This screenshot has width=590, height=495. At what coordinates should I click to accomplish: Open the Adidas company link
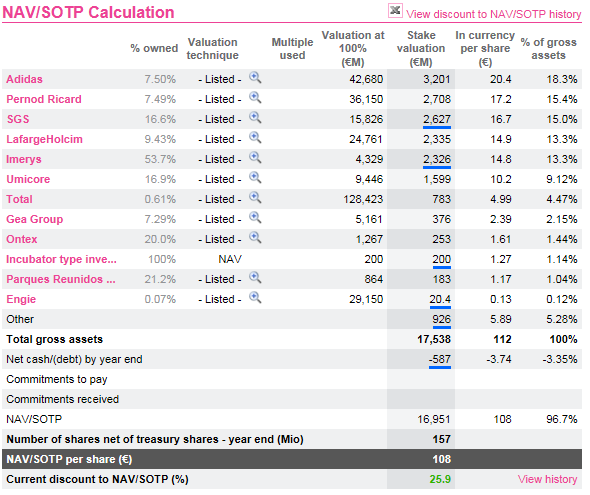24,79
